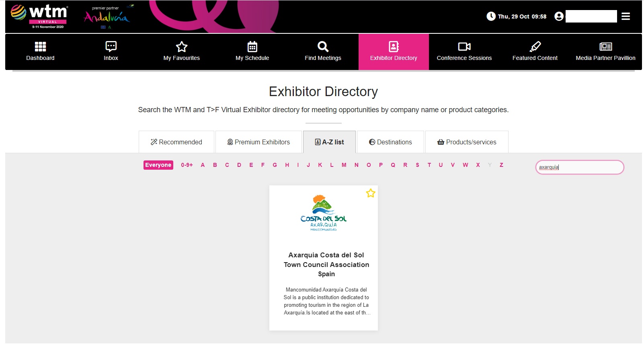The image size is (644, 345).
Task: Open Conference Sessions video camera icon
Action: click(464, 47)
